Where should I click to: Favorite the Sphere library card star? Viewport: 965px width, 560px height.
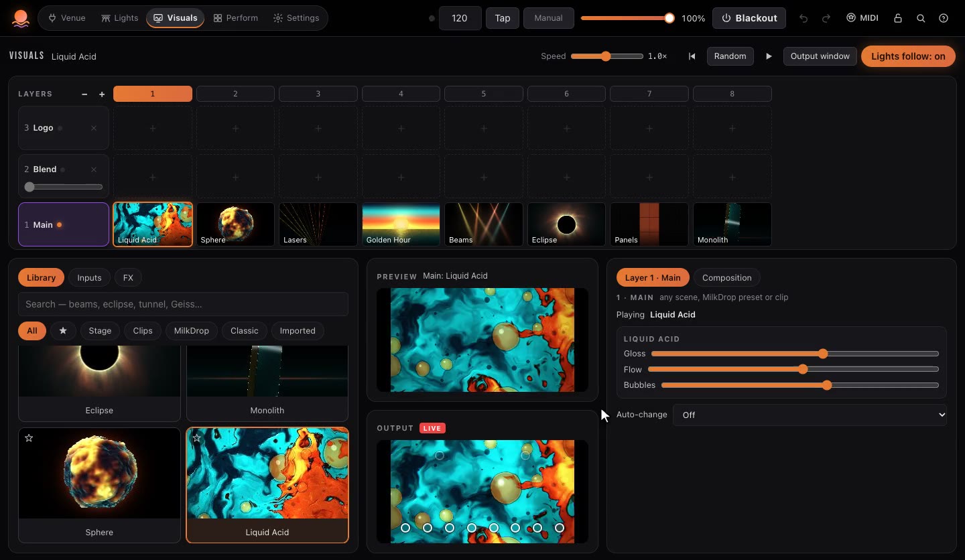click(29, 438)
